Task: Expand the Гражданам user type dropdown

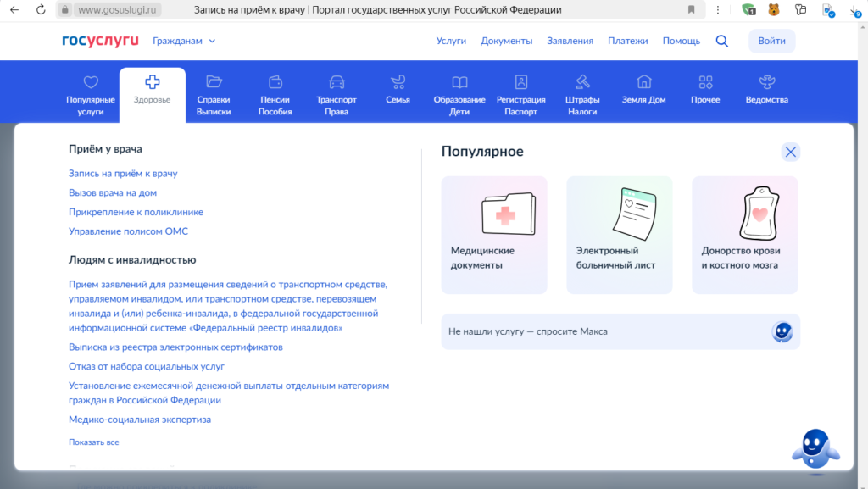Action: click(184, 41)
